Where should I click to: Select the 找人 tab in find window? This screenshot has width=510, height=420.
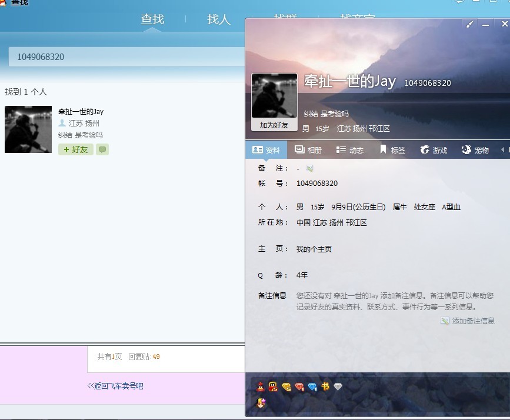pos(219,19)
